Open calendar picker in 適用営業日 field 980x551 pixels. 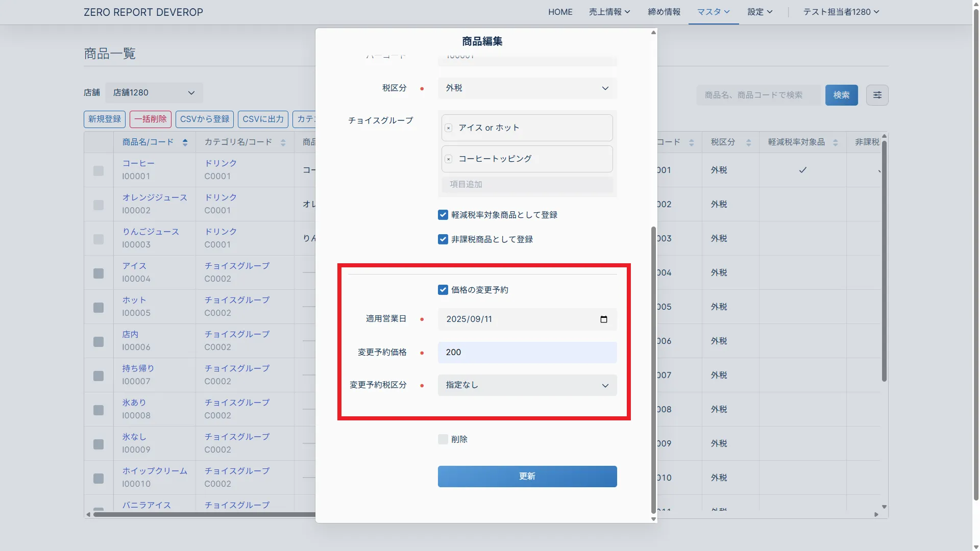point(604,319)
